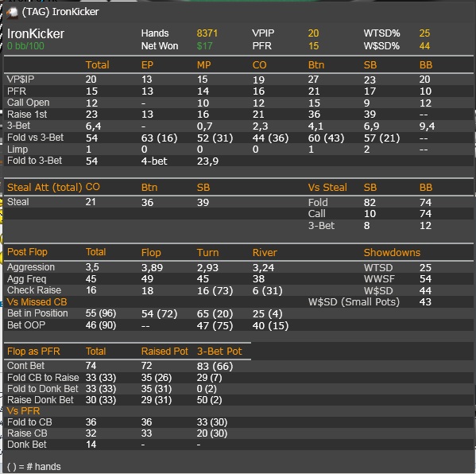Viewport: 476px width, 474px height.
Task: Click the Showdowns section header
Action: 392,252
